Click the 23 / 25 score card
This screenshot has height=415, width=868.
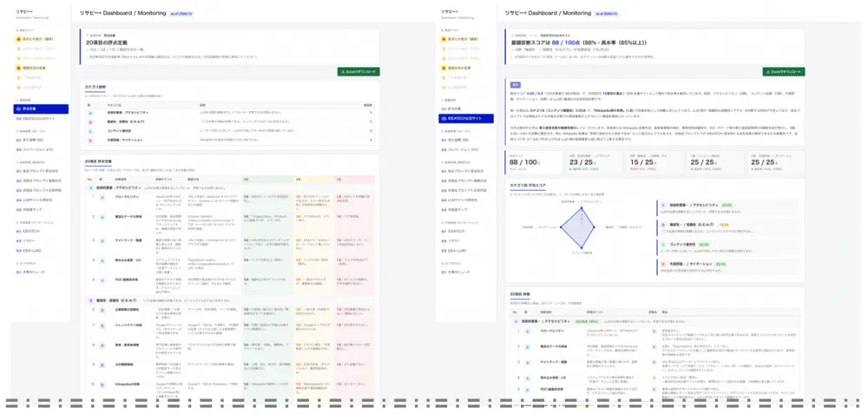pos(594,163)
